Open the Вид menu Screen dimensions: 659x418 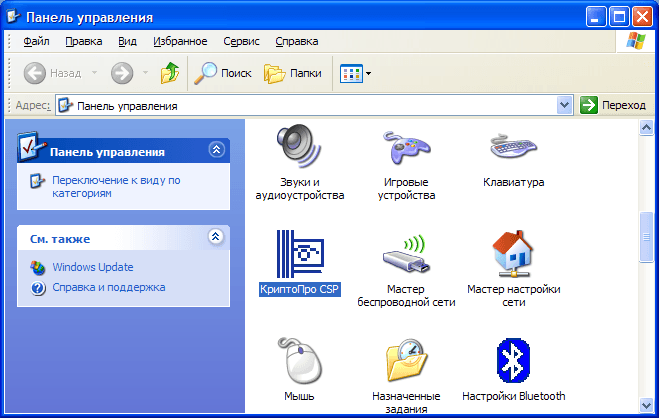pyautogui.click(x=127, y=41)
